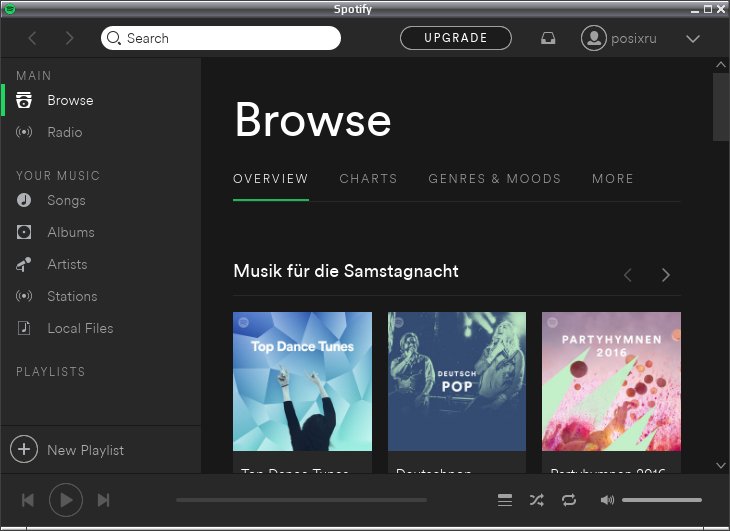730x531 pixels.
Task: Click the vertical scrollbar thumb
Action: (x=721, y=107)
